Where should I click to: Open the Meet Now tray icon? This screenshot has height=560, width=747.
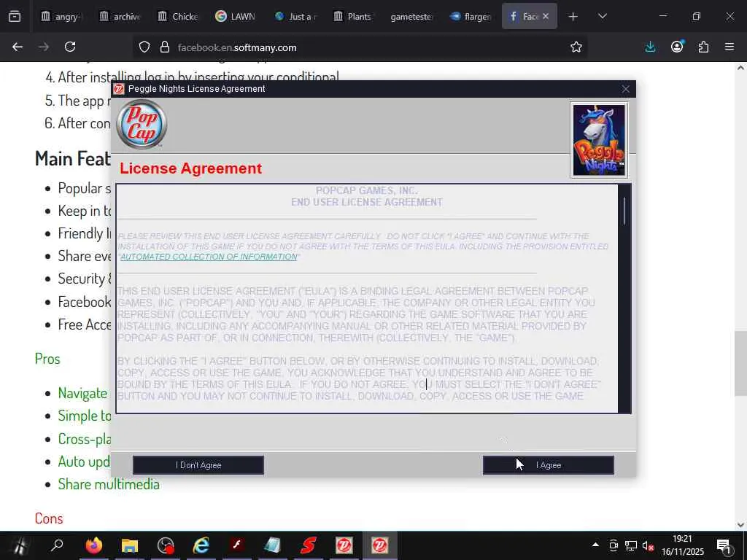coord(614,545)
